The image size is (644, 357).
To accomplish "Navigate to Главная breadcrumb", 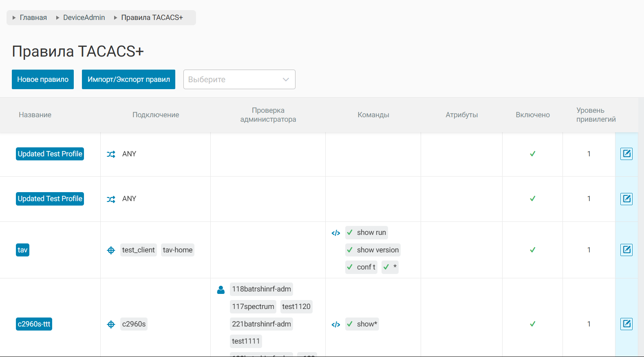I will [33, 18].
